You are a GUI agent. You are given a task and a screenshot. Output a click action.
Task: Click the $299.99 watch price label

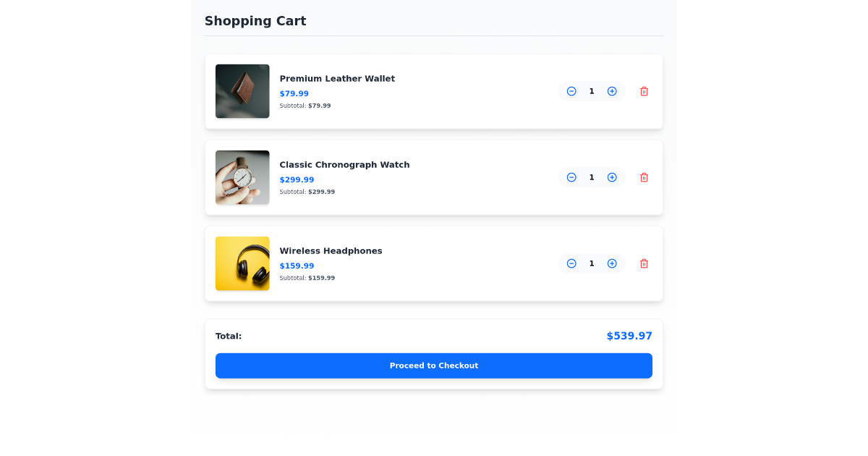pos(297,179)
